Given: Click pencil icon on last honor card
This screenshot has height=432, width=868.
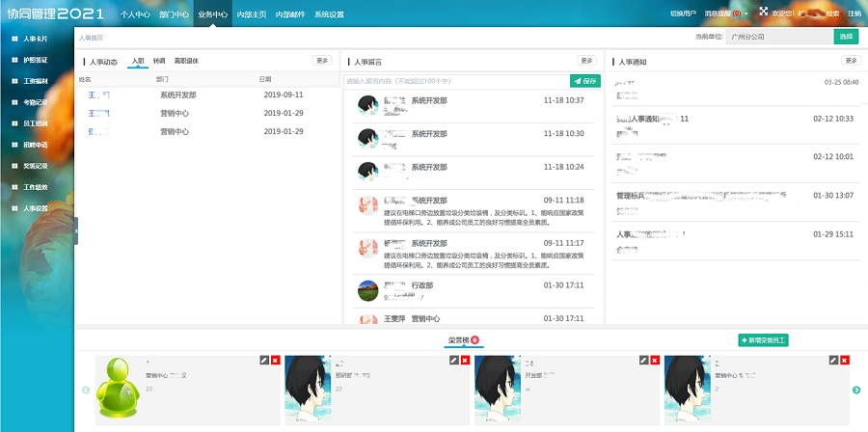Looking at the screenshot, I should tap(832, 360).
